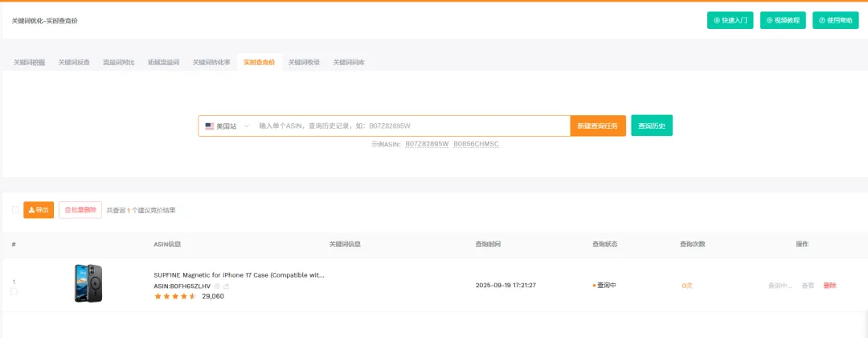Switch to the 关键词挖掘 tab
Viewport: 868px width, 338px height.
(30, 63)
